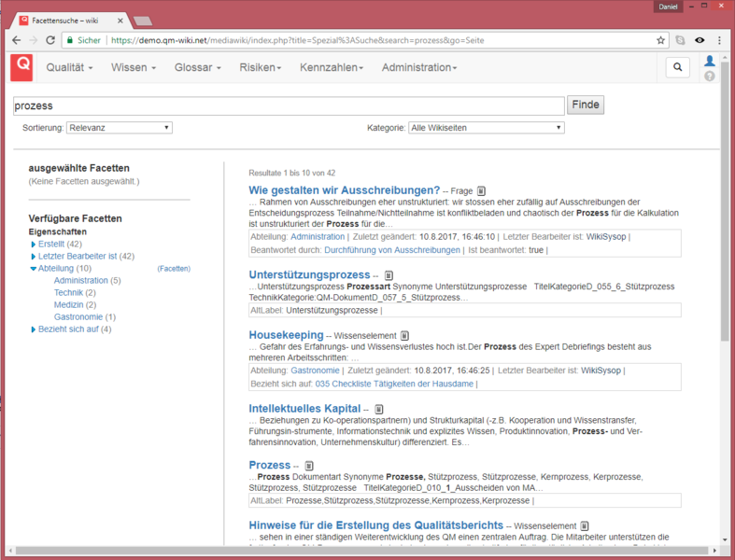
Task: Click document icon next to Unterstützungsprozess
Action: (389, 275)
